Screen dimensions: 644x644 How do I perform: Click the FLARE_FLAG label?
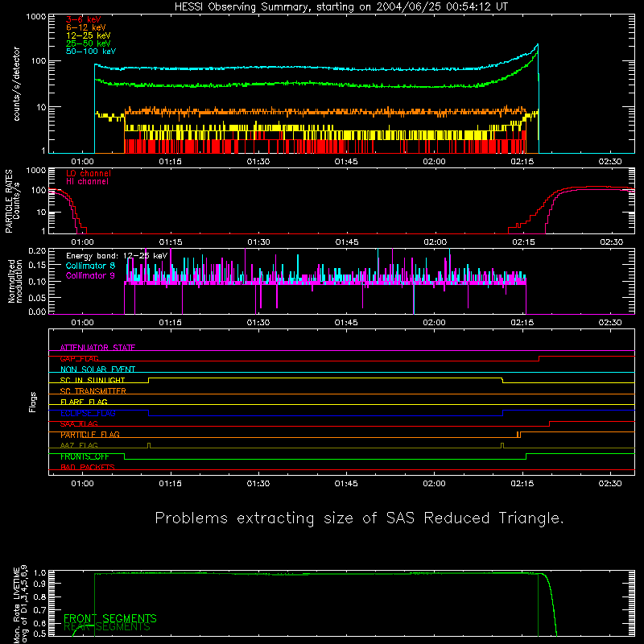coord(84,402)
